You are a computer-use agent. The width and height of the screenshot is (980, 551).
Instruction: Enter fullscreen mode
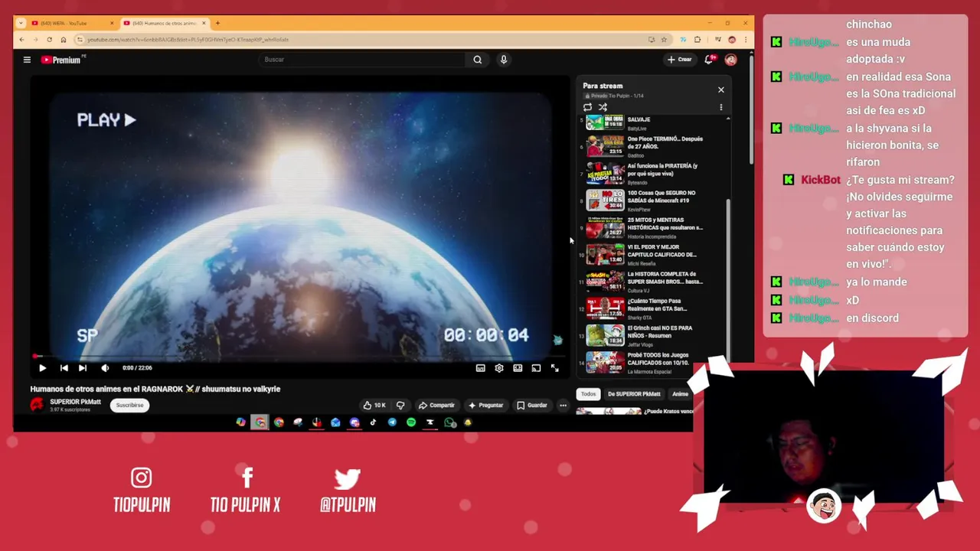(x=555, y=368)
